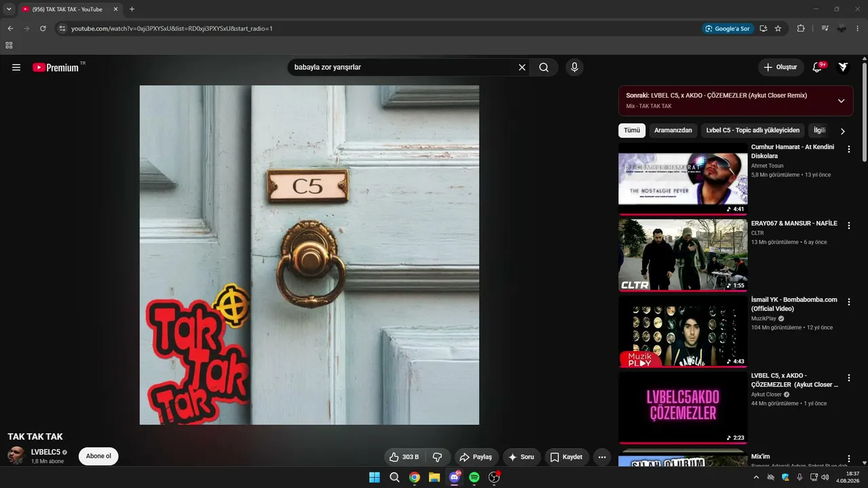Show hidden system tray icons
Viewport: 868px width, 488px height.
756,477
